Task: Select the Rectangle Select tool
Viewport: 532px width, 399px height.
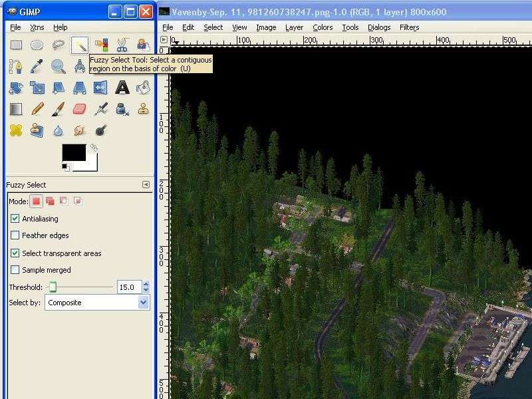Action: (16, 45)
